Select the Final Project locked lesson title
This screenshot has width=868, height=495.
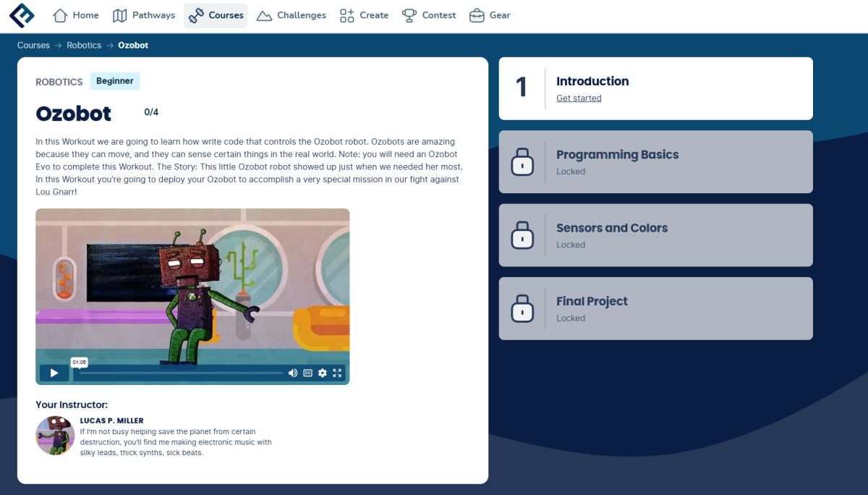pyautogui.click(x=592, y=301)
